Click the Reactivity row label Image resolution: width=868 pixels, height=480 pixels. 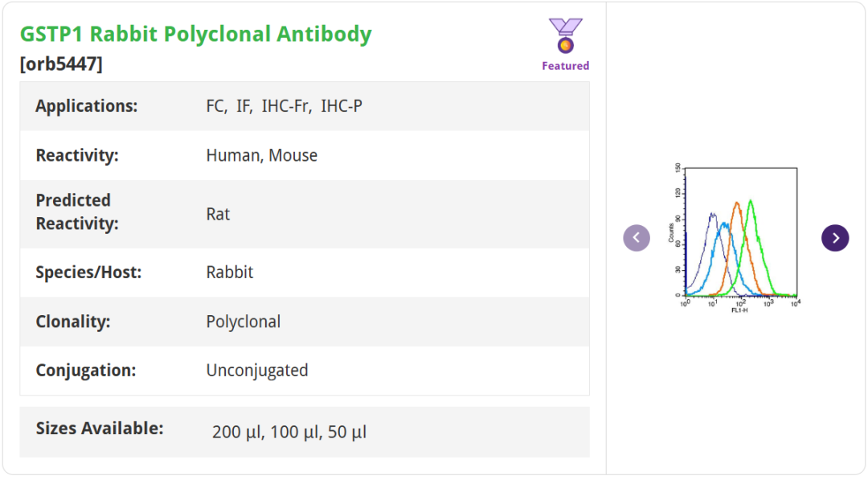(77, 155)
